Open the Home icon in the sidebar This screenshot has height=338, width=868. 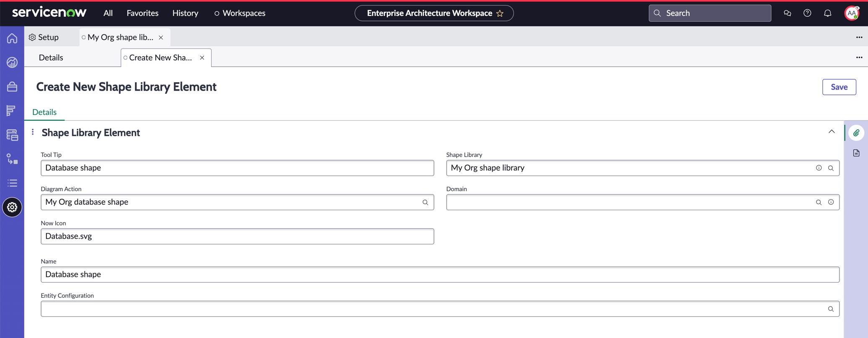(x=12, y=38)
